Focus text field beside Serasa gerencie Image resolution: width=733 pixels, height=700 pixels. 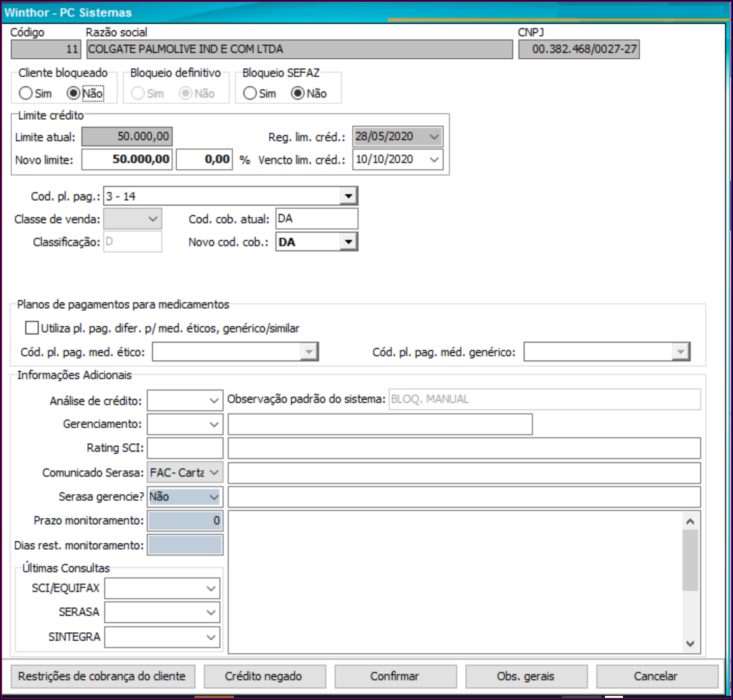click(464, 497)
